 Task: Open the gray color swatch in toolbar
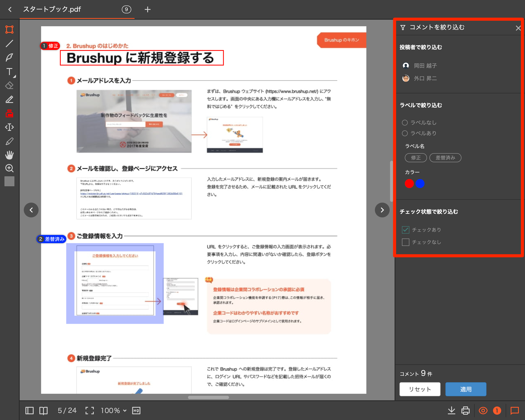(9, 181)
